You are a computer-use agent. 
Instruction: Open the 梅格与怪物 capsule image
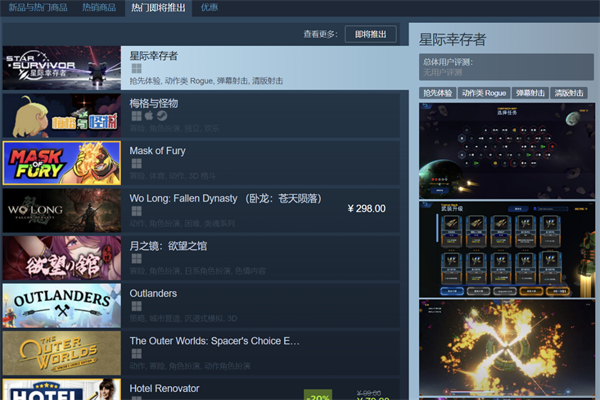pos(62,116)
